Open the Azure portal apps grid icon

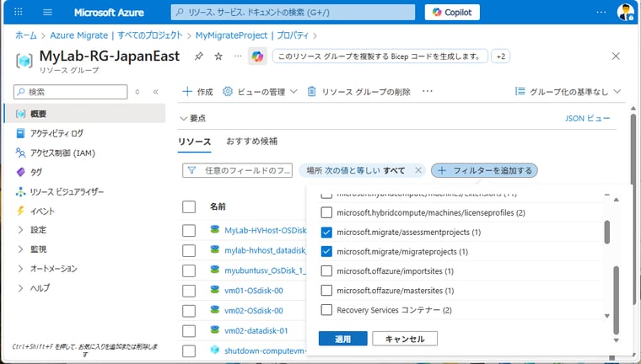tap(19, 12)
